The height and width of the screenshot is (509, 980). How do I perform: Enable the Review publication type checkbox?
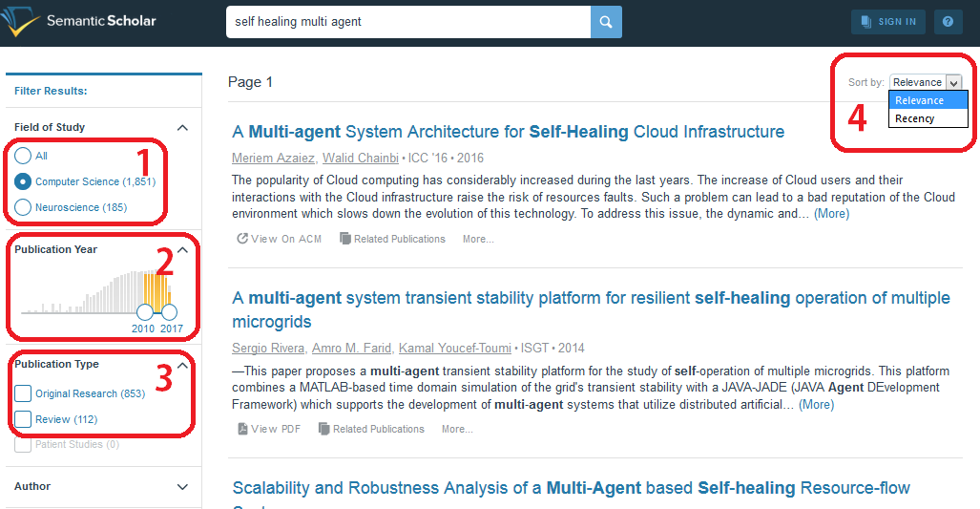click(x=23, y=419)
